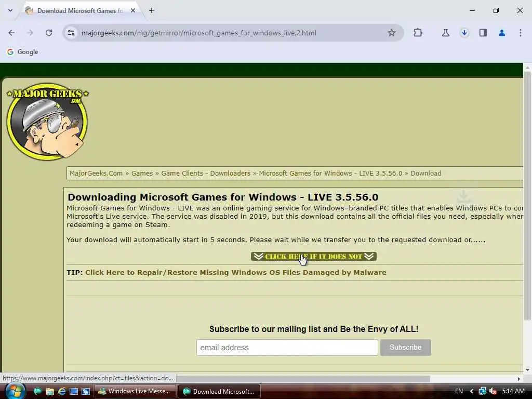The width and height of the screenshot is (532, 399).
Task: Open the new tab plus button
Action: [151, 10]
